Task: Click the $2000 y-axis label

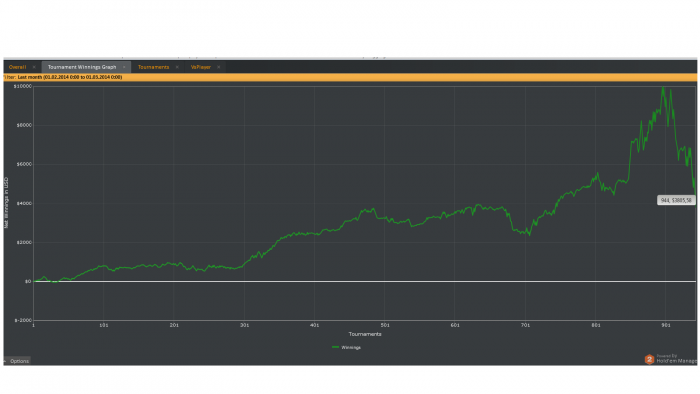Action: point(24,242)
